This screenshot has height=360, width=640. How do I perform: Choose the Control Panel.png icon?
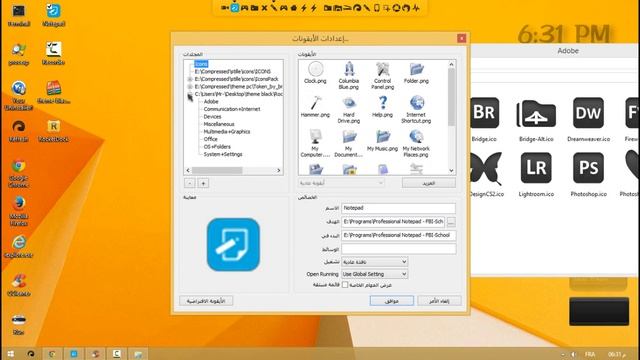click(382, 75)
